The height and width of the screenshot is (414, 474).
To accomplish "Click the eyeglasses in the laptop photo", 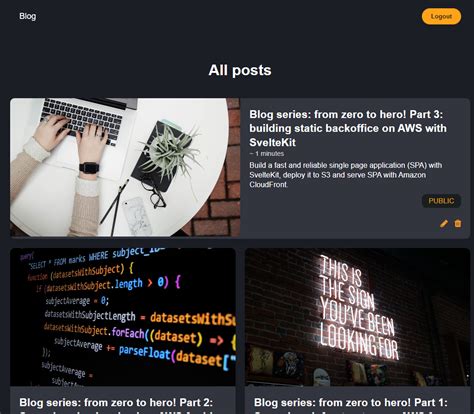I will pyautogui.click(x=154, y=195).
